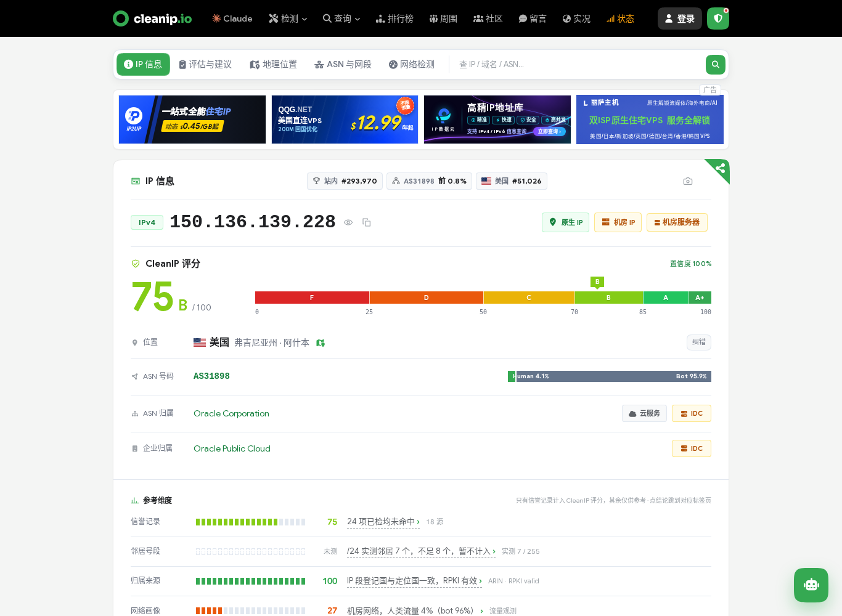Click the Human/Bot traffic ratio bar
Image resolution: width=842 pixels, height=616 pixels.
click(610, 376)
